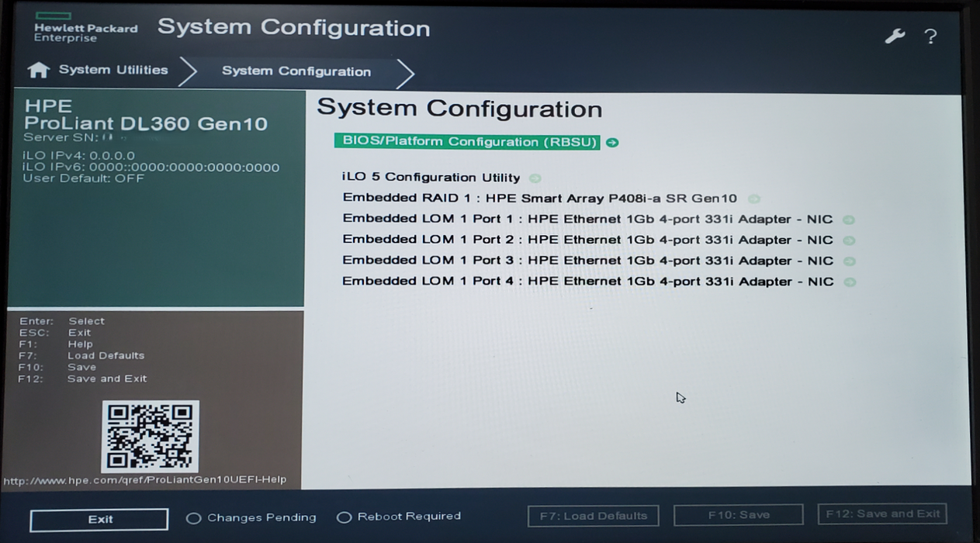
Task: Click F7: Load Defaults button
Action: click(594, 516)
